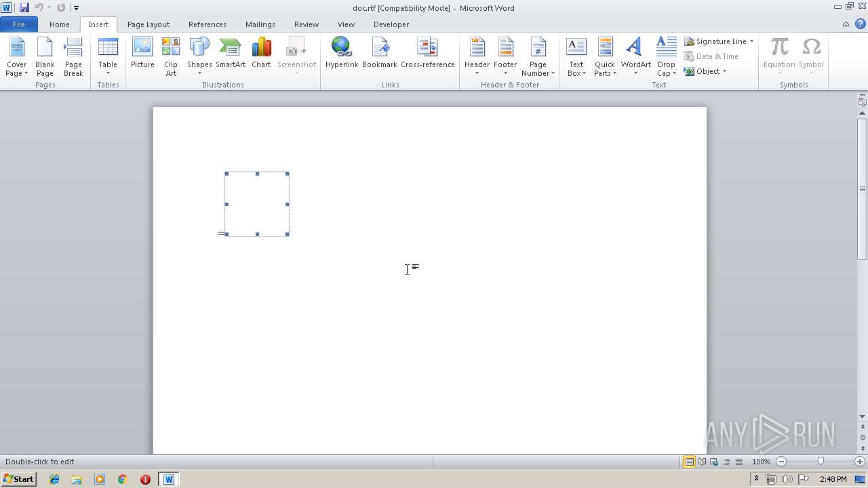Click the Word taskbar button
Screen dimensions: 868x488
coord(168,479)
